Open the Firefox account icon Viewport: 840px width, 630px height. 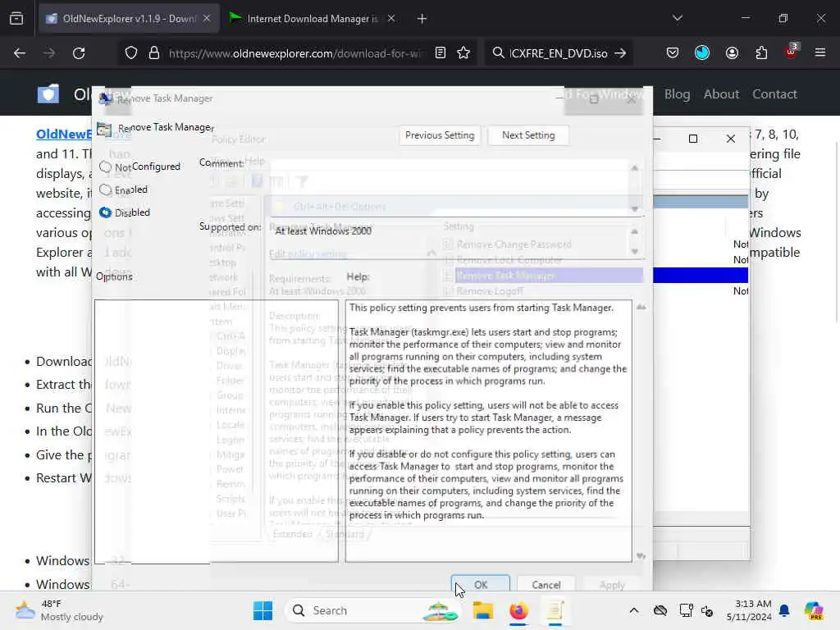click(x=732, y=53)
